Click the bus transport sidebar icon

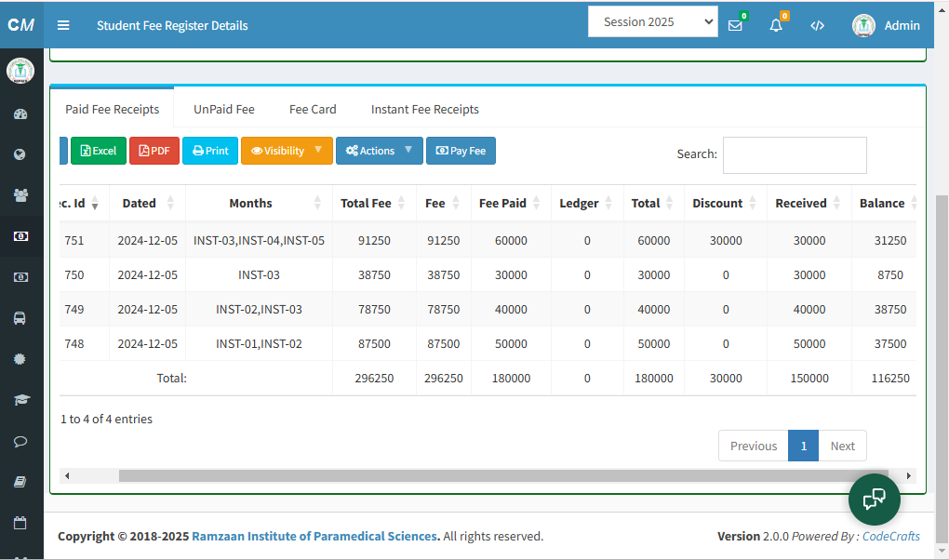click(x=20, y=318)
